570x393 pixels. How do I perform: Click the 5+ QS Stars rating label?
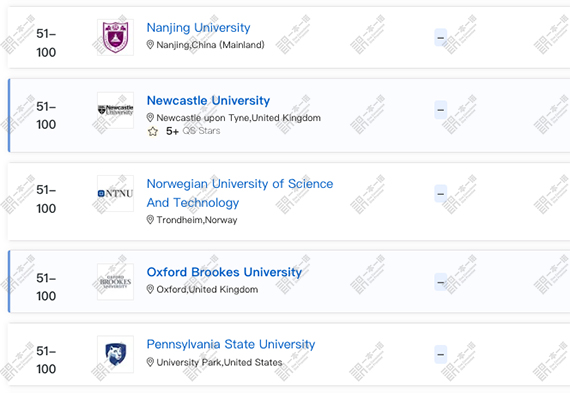(x=193, y=131)
